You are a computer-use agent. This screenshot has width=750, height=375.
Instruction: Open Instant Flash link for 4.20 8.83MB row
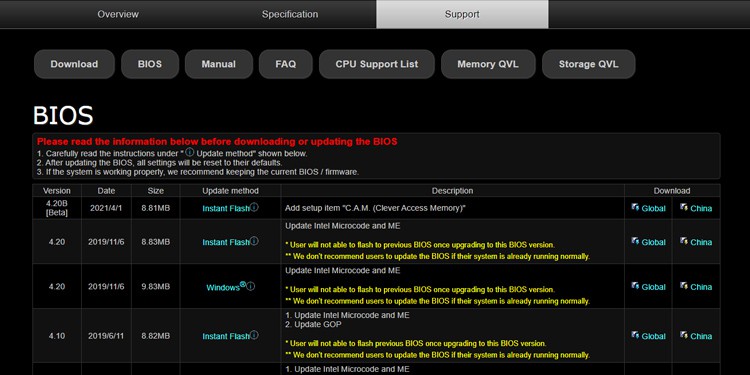[x=225, y=242]
